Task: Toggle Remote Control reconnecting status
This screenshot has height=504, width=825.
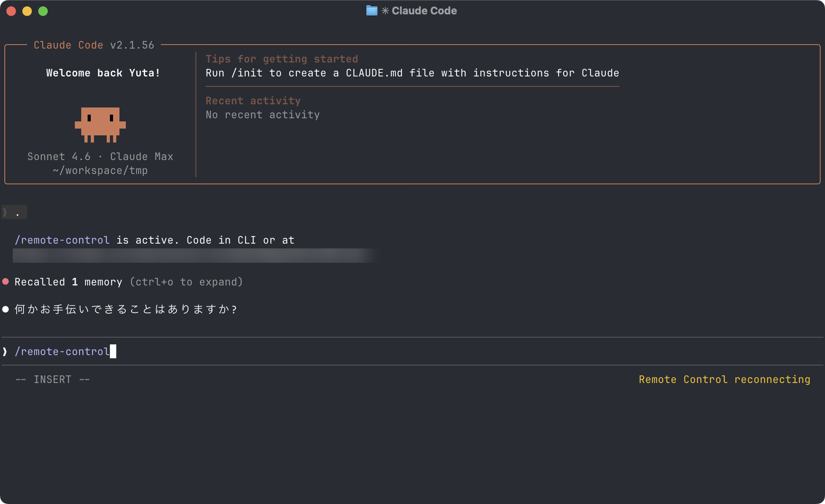Action: 724,379
